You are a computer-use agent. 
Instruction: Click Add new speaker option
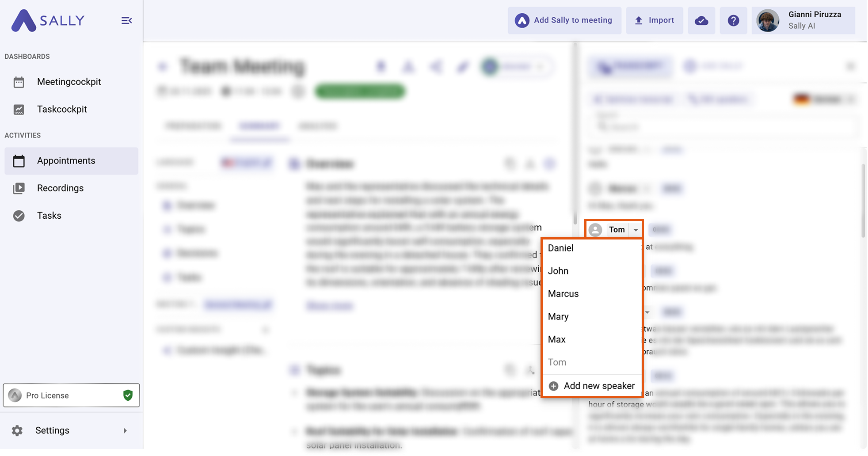tap(592, 386)
